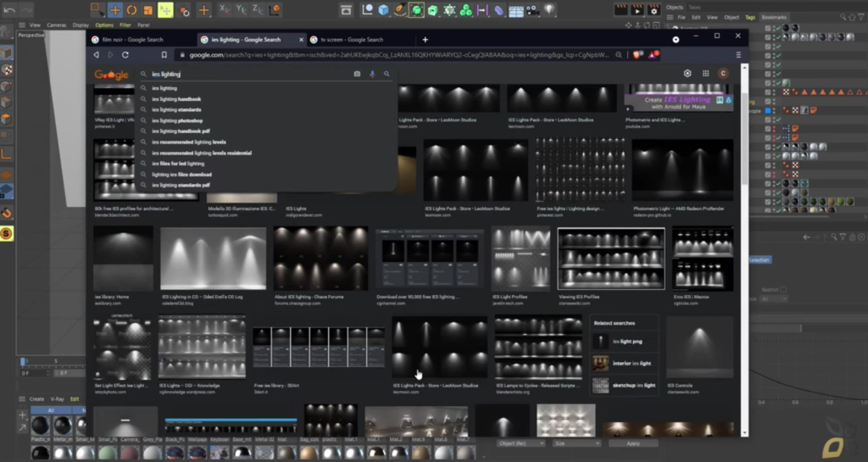Open Cameras menu in viewport

click(57, 25)
